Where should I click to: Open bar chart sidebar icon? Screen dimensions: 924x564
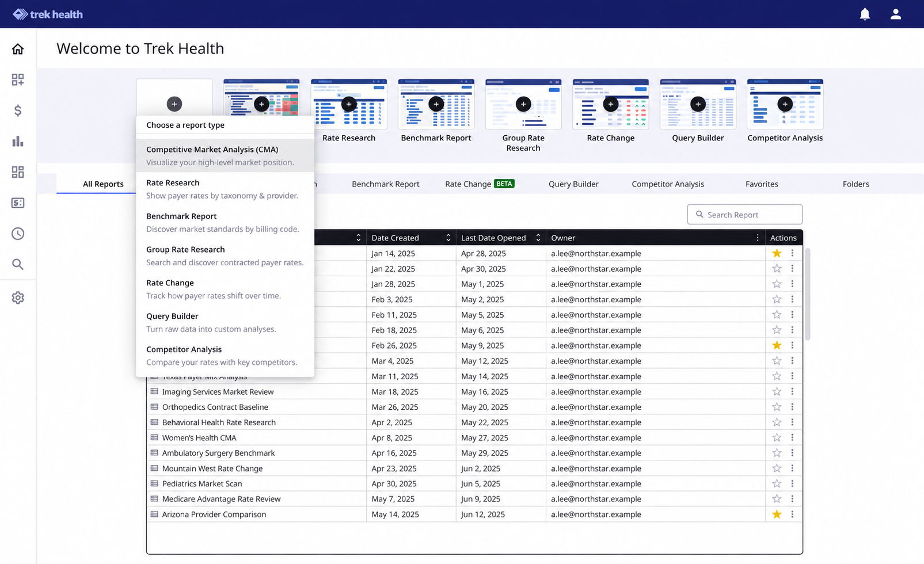(x=18, y=141)
